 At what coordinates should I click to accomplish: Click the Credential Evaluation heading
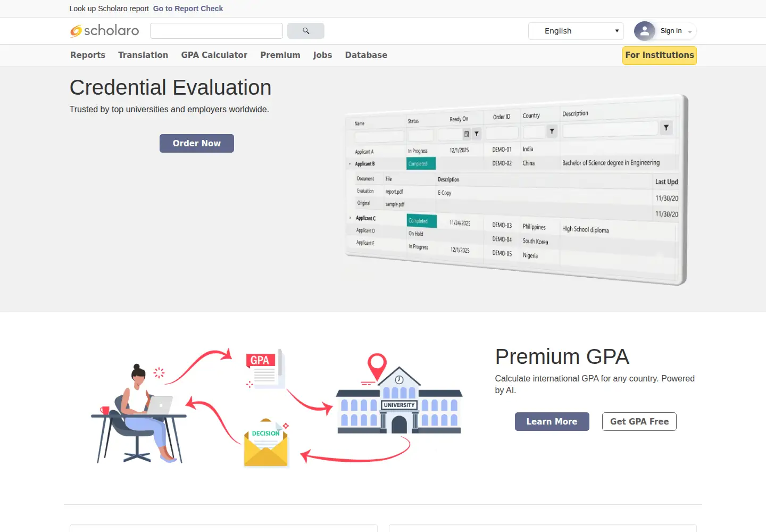(170, 88)
